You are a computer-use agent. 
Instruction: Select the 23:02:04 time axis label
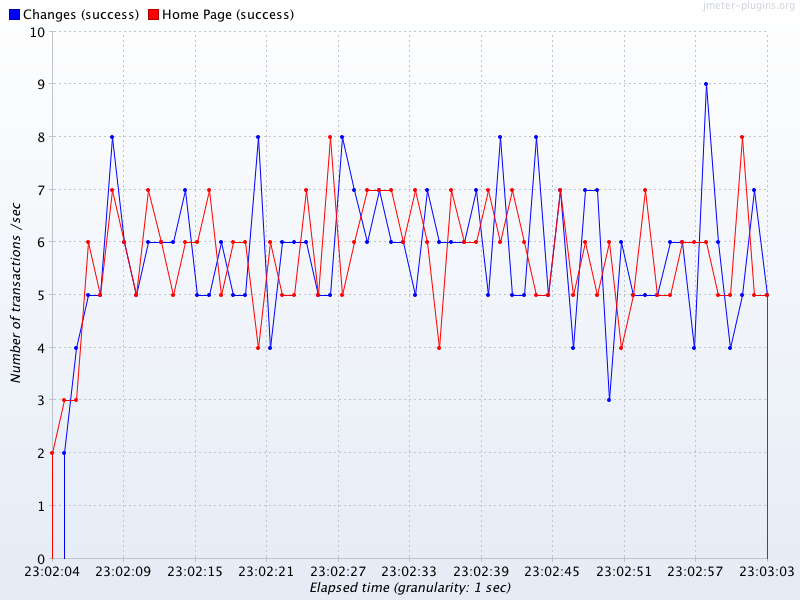click(52, 572)
